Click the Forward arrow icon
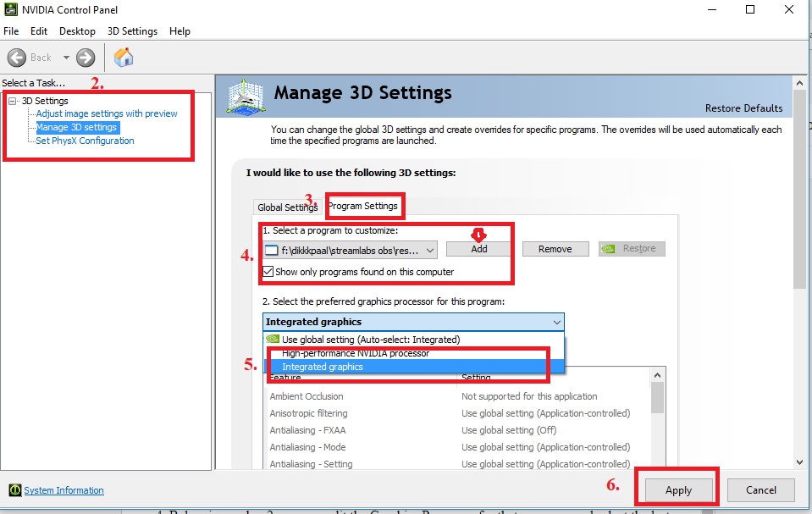This screenshot has height=514, width=812. click(x=86, y=58)
